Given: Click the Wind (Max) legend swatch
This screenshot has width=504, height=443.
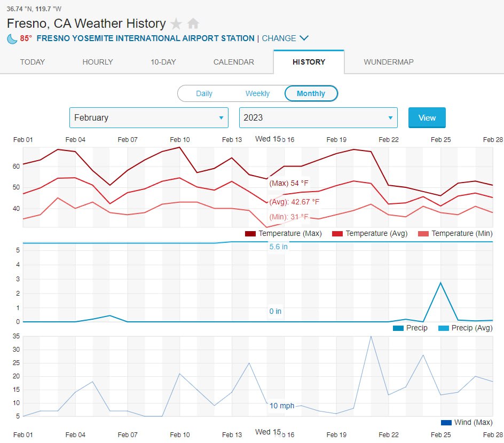Looking at the screenshot, I should 446,423.
